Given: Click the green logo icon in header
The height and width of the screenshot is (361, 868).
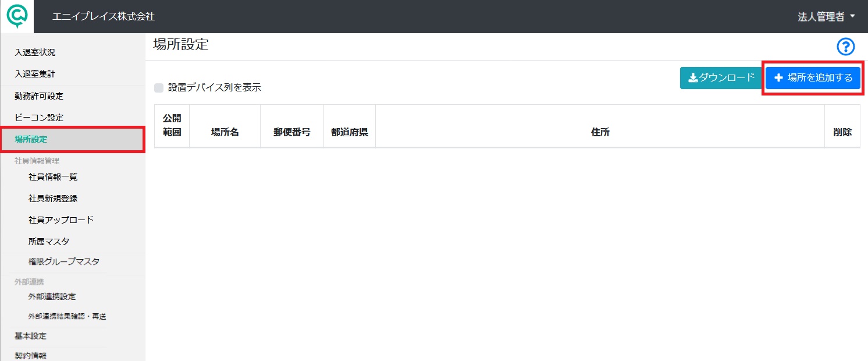Looking at the screenshot, I should pyautogui.click(x=17, y=16).
